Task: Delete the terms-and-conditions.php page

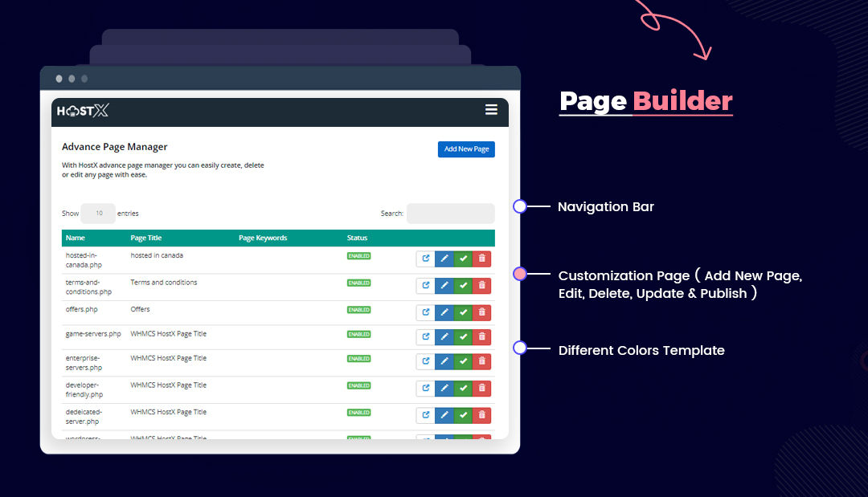Action: pyautogui.click(x=481, y=286)
